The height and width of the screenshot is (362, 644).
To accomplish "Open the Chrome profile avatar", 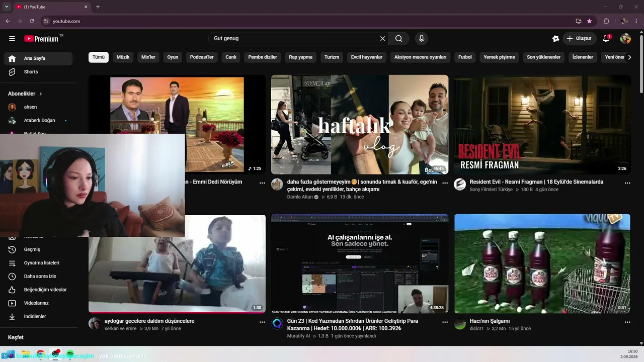I will [624, 21].
